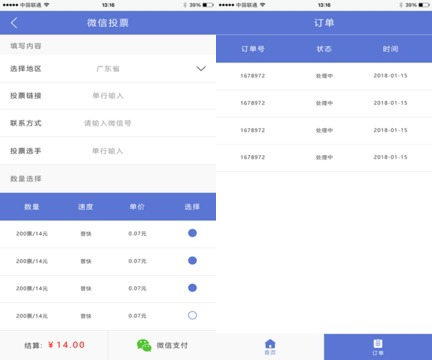
Task: Tap the 状态 column header
Action: click(324, 49)
